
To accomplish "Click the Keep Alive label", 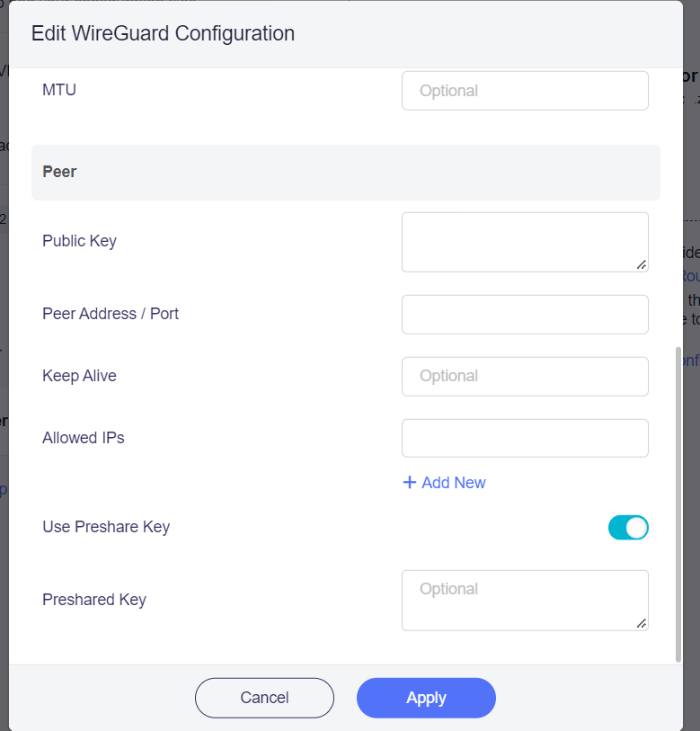I will click(79, 376).
